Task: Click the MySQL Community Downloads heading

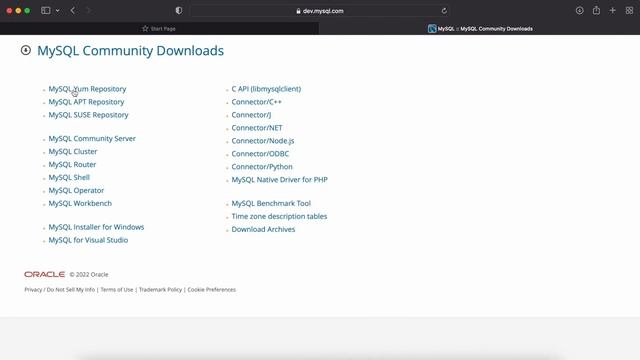Action: (x=131, y=51)
